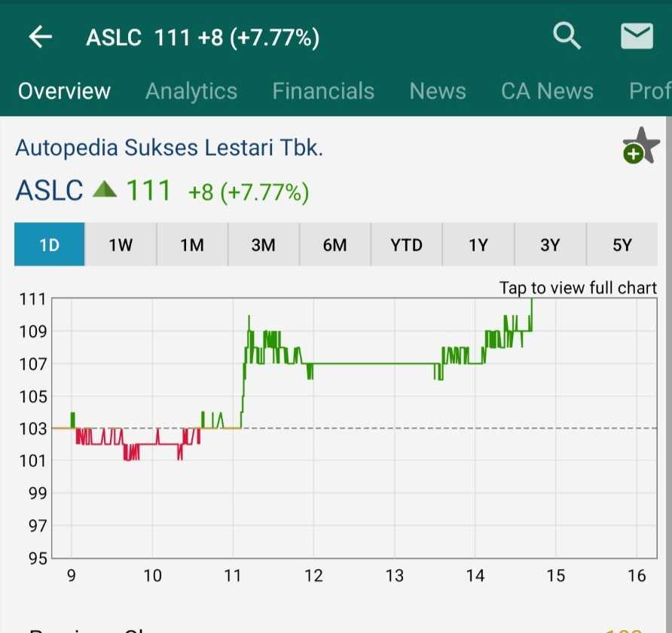Tap the back arrow icon
Viewport: 672px width, 633px height.
point(40,37)
